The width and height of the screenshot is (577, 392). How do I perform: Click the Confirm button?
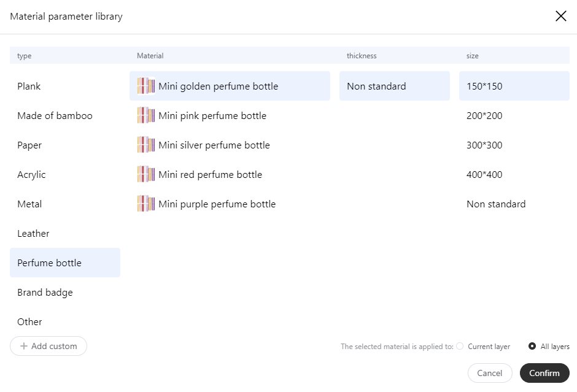pyautogui.click(x=544, y=373)
